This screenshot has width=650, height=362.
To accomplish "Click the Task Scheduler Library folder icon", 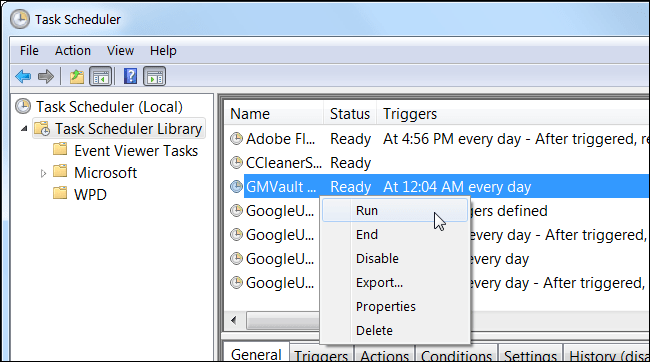I will pos(42,129).
